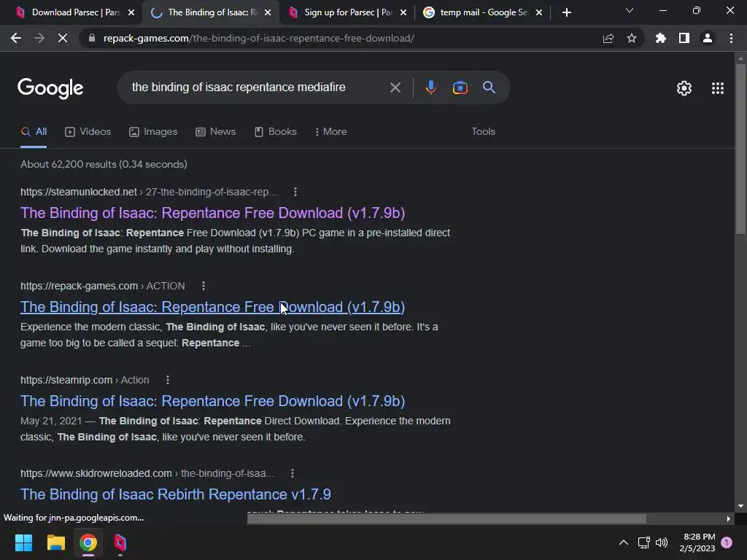Open the Google apps grid
Viewport: 747px width, 560px height.
pyautogui.click(x=718, y=88)
